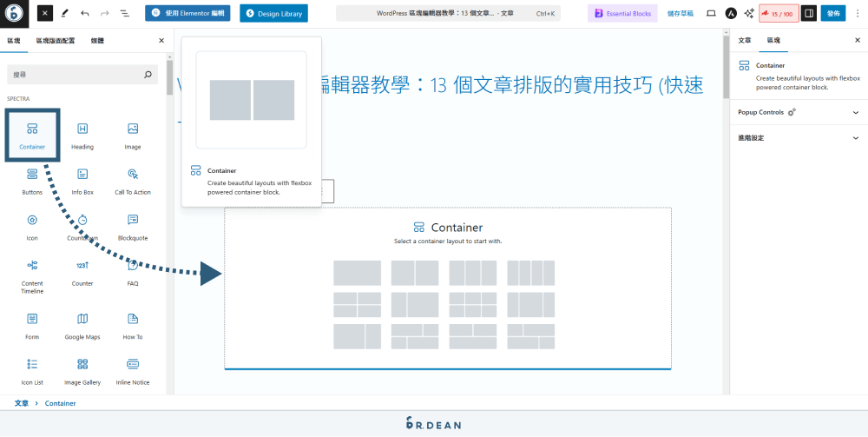Click Container in the bottom breadcrumb
This screenshot has height=437, width=868.
point(61,403)
